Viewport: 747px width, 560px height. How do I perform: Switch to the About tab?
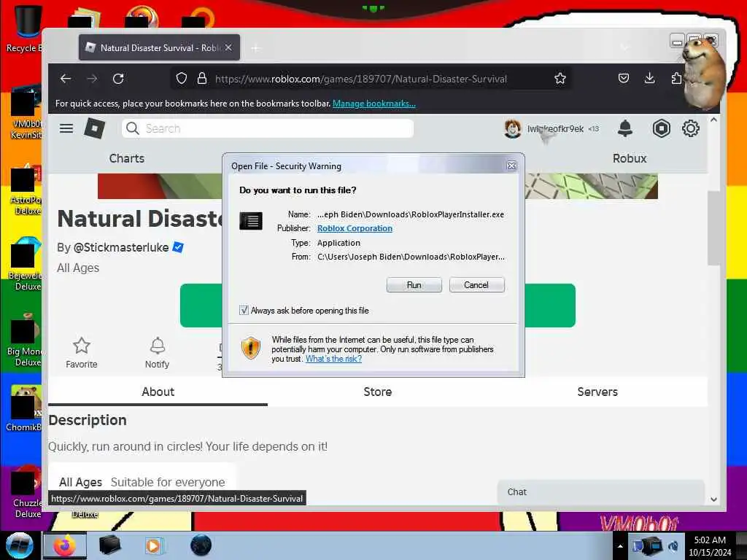158,392
